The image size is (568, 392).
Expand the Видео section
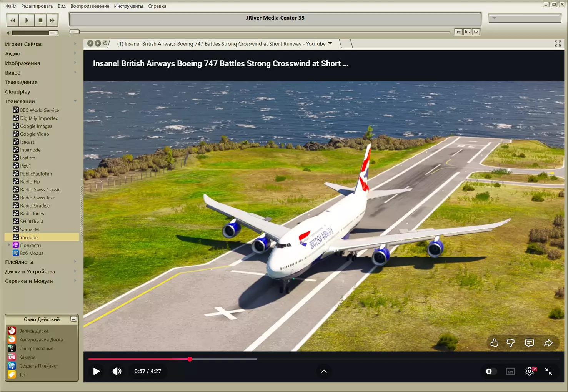pyautogui.click(x=75, y=73)
